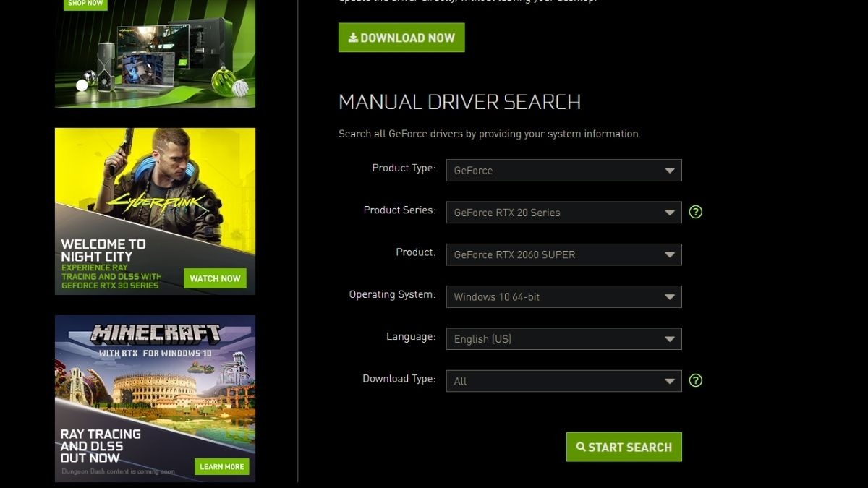Click the Shop Now button on top banner

pos(85,4)
